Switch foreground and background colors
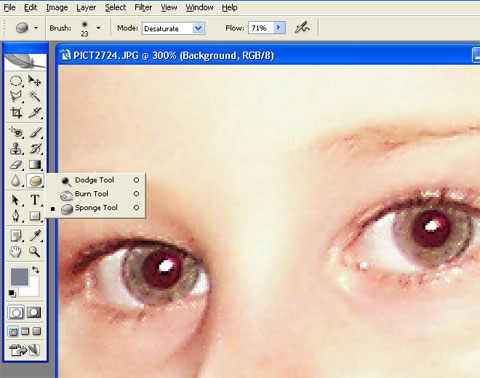Screen dimensions: 480x378 click(x=35, y=270)
